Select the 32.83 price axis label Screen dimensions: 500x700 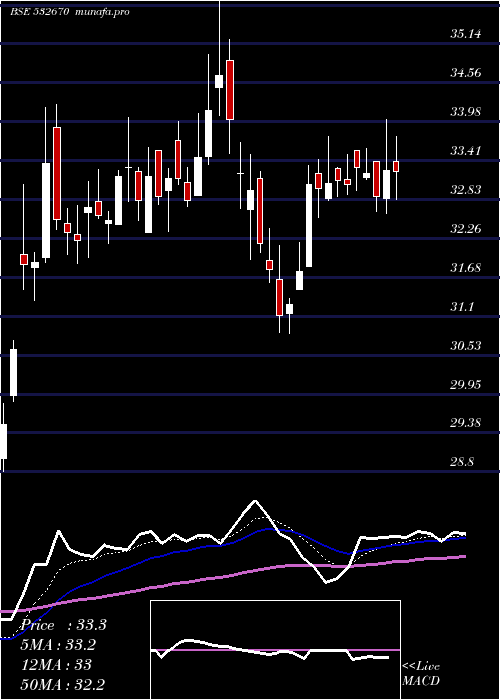466,190
